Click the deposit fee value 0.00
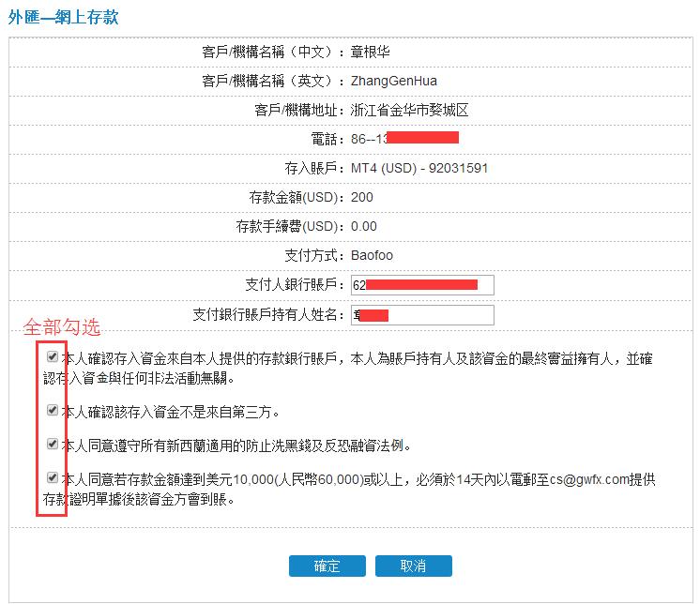Screen dimensions: 700x604 pos(363,226)
